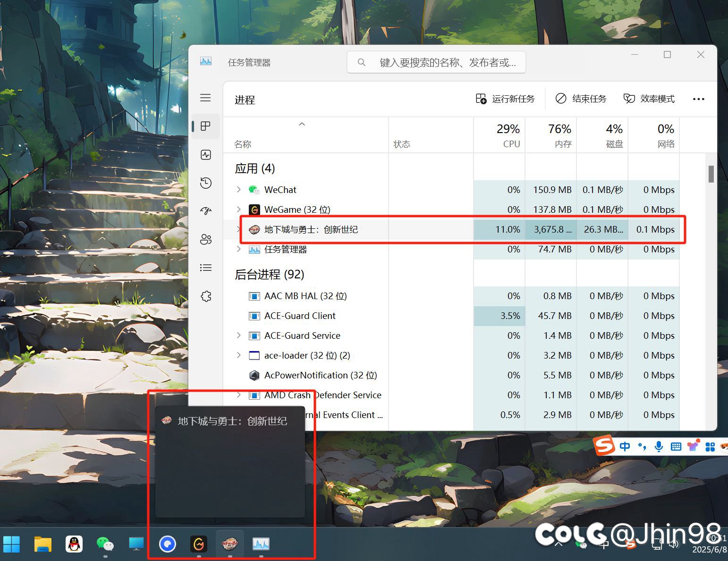The height and width of the screenshot is (561, 728).
Task: Expand the ace-loader (32 位) (2) group
Action: [239, 355]
